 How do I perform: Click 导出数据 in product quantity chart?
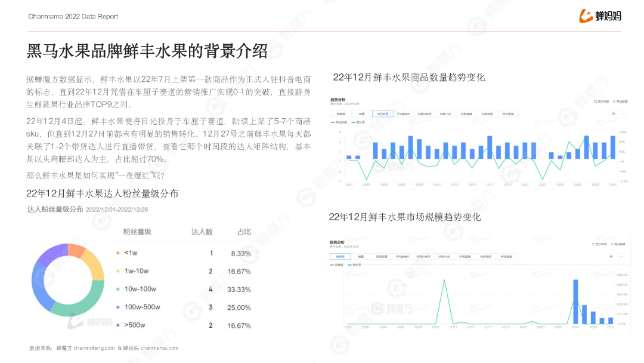[620, 101]
